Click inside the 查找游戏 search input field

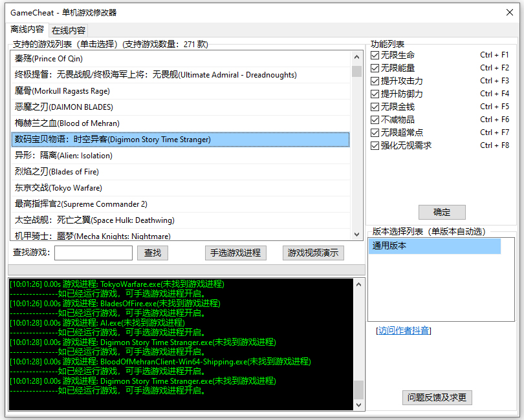[x=93, y=253]
